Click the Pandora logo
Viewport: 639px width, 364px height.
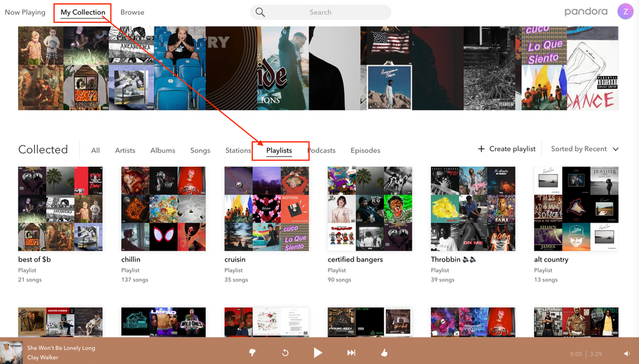pos(586,12)
